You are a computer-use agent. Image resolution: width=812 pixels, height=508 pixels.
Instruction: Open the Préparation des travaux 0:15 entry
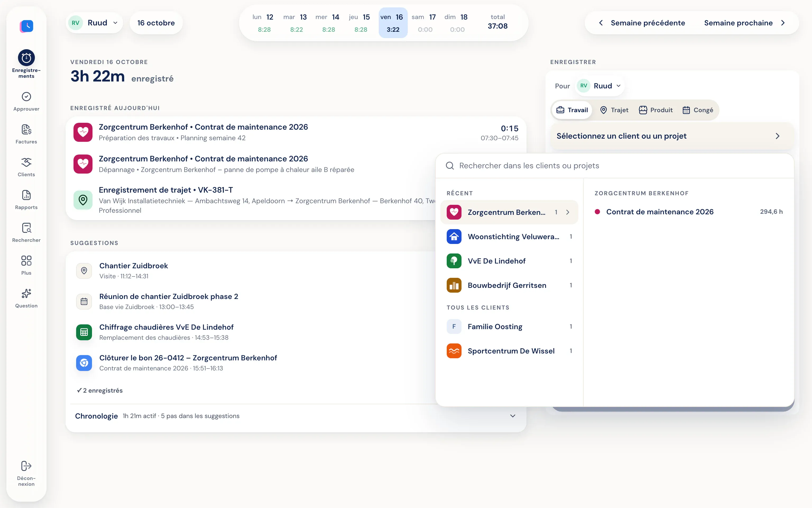(x=296, y=132)
